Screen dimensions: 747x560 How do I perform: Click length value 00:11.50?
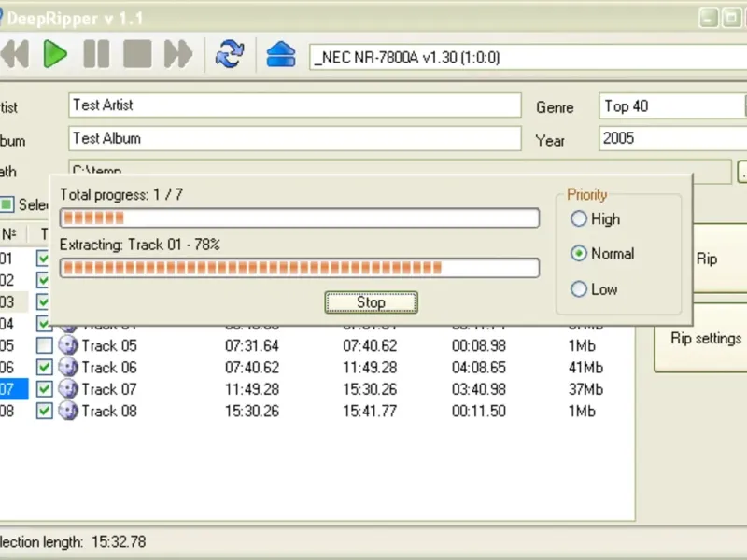[479, 411]
